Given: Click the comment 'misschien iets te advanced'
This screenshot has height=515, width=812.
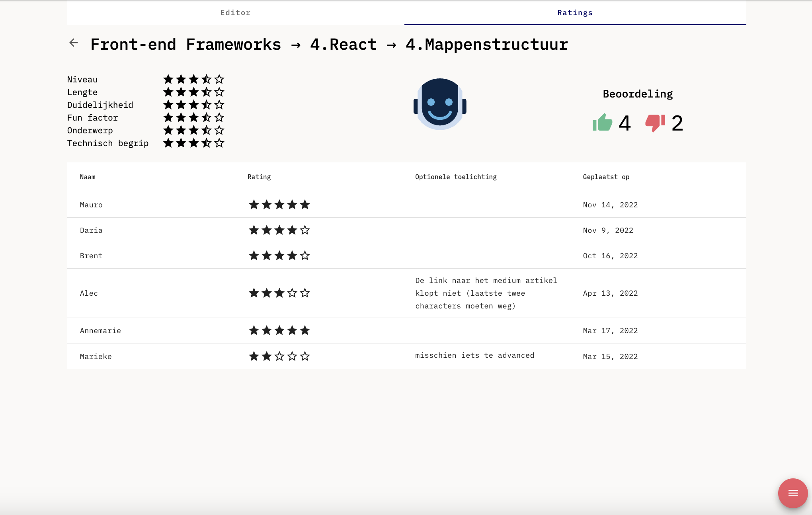Looking at the screenshot, I should (x=474, y=355).
